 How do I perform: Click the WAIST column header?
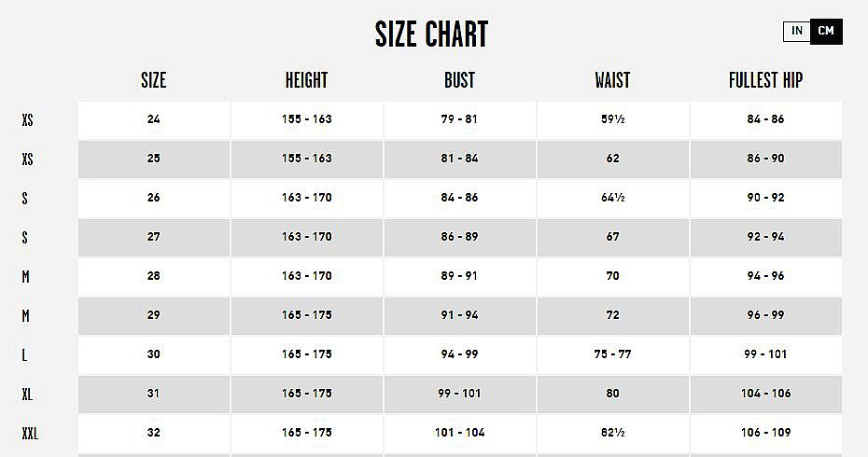click(612, 80)
